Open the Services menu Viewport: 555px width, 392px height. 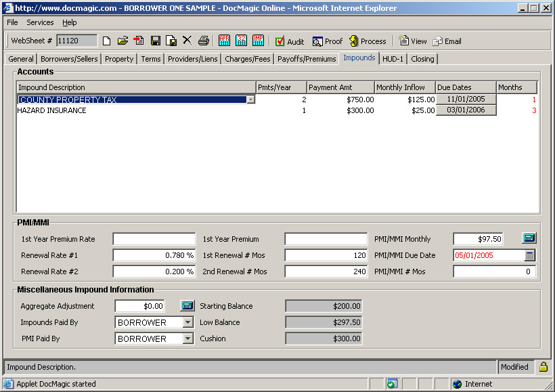click(40, 22)
